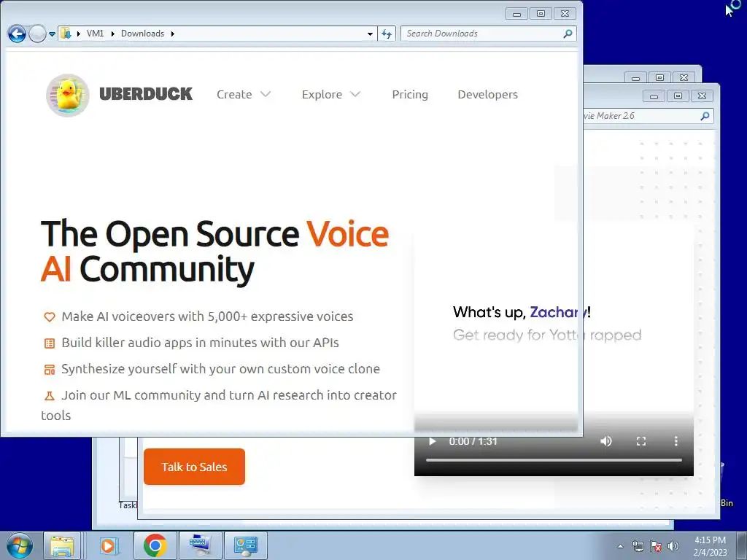
Task: Click the volume speaker tray icon
Action: (x=673, y=546)
